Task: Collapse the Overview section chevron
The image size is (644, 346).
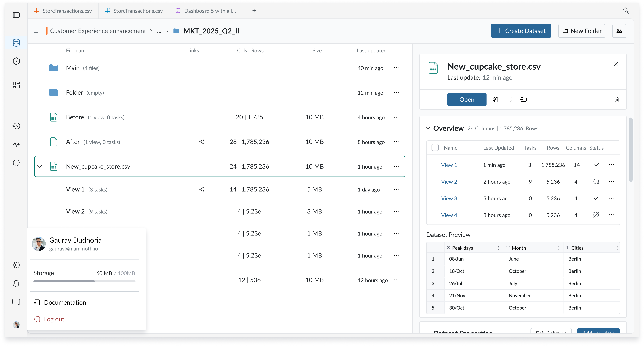Action: pos(428,128)
